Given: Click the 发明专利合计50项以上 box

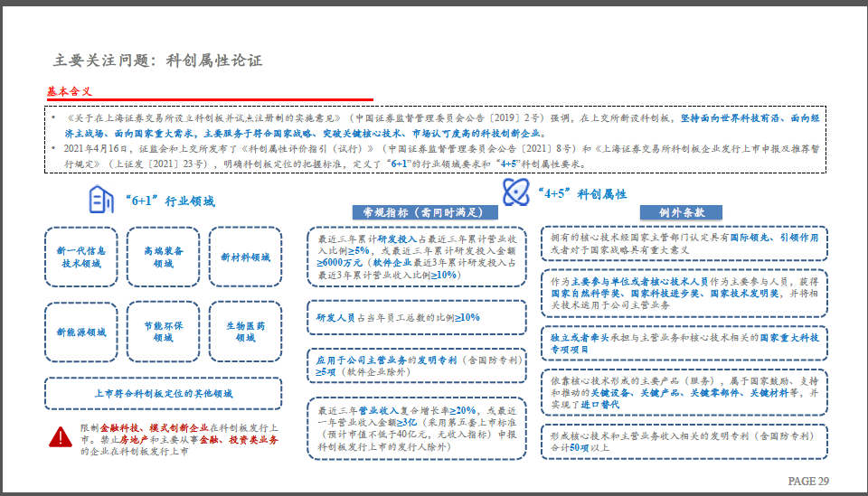Looking at the screenshot, I should coord(684,442).
